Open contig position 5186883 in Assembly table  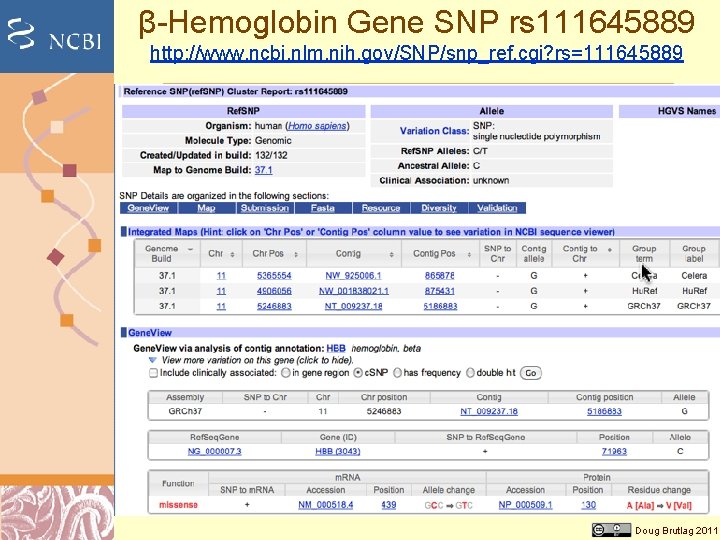pos(604,411)
